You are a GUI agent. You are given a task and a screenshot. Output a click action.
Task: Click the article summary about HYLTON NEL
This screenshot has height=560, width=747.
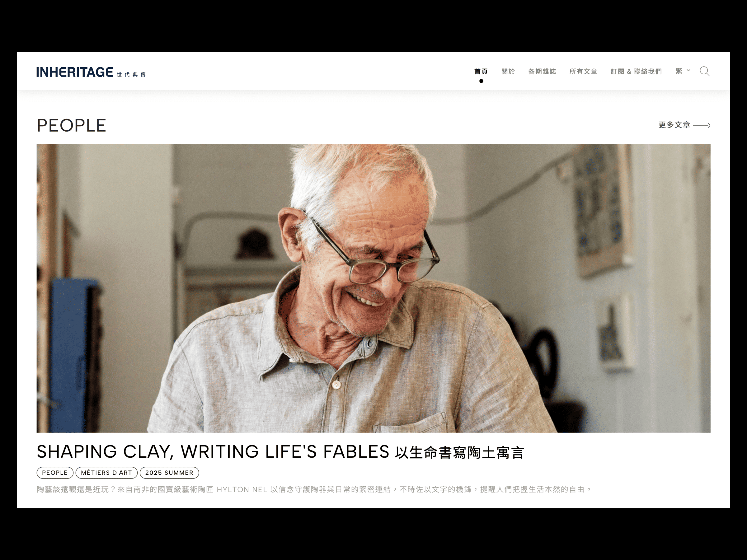314,489
